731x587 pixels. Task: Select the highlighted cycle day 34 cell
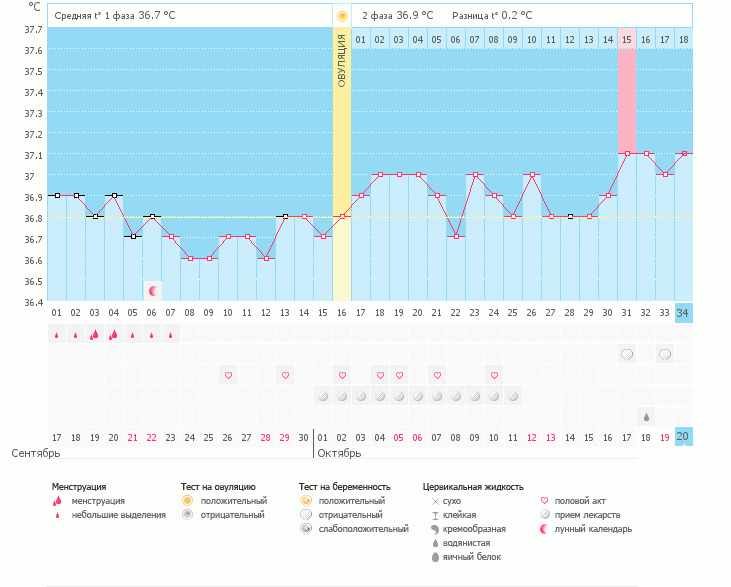pos(684,314)
